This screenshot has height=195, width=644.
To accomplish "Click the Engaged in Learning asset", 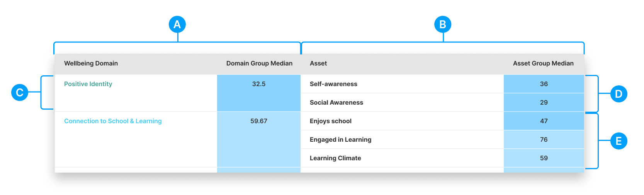I will pyautogui.click(x=340, y=139).
